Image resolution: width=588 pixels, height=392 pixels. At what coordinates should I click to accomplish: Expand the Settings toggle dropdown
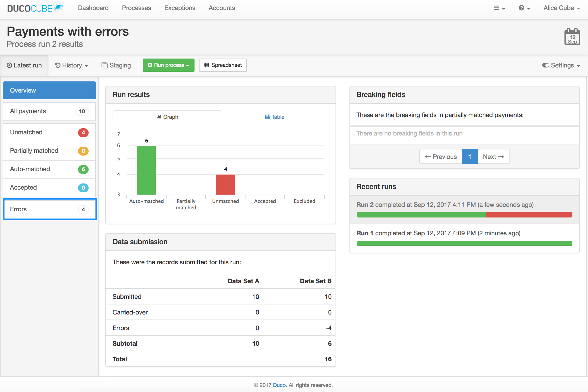[x=561, y=66]
